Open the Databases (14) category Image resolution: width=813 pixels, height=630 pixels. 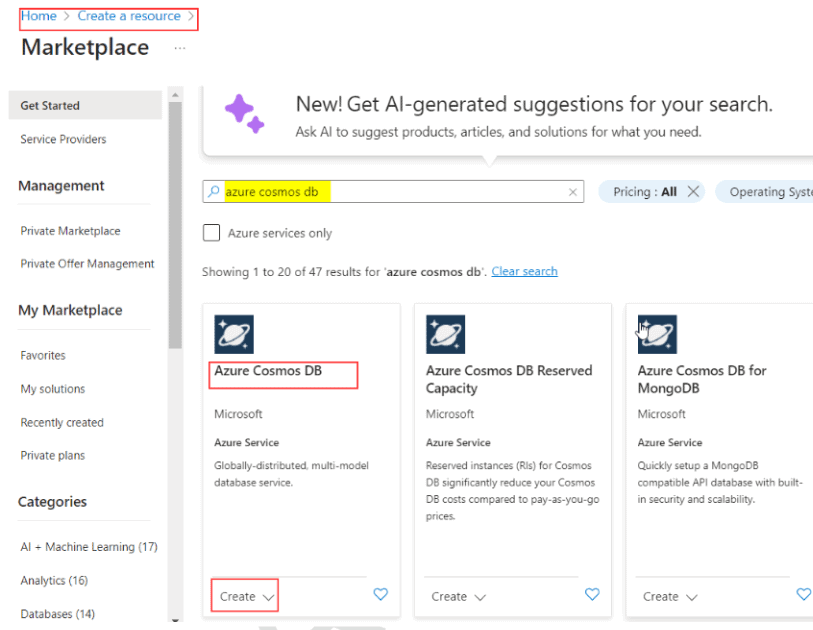pos(60,614)
